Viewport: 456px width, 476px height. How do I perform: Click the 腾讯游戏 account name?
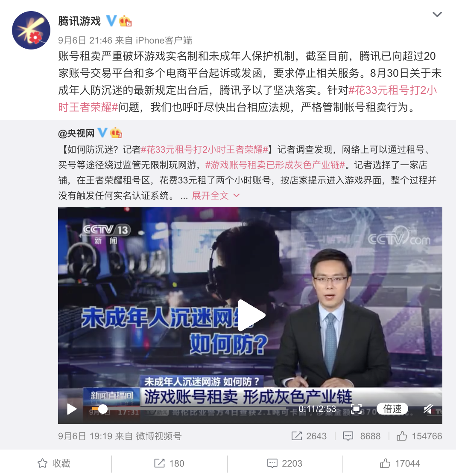point(79,21)
